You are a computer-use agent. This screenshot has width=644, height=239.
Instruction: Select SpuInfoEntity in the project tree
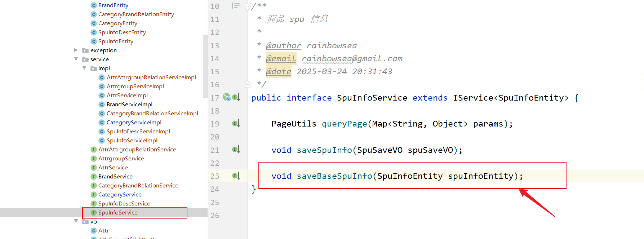(116, 41)
